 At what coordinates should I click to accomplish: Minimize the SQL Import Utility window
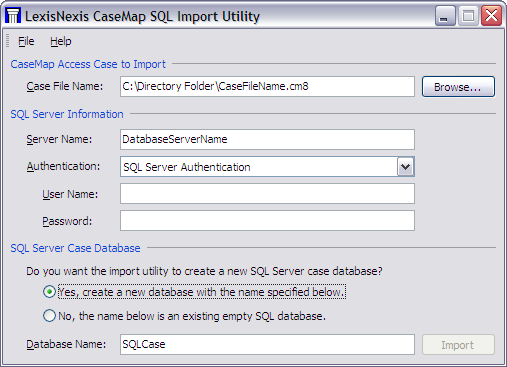point(445,16)
